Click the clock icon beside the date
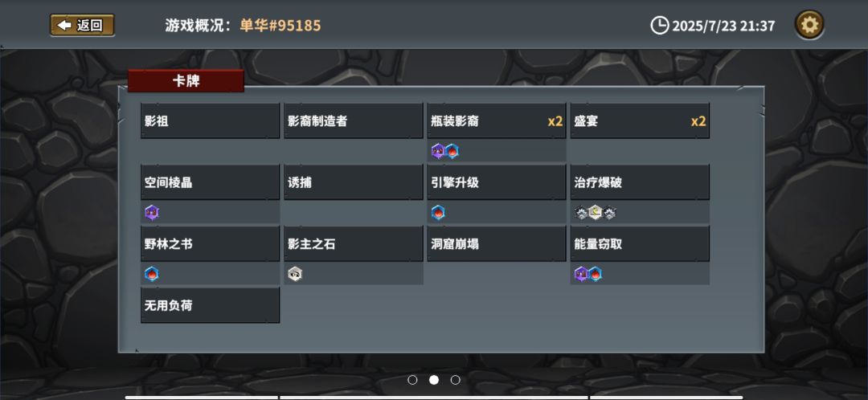Screen dimensions: 868x400 click(659, 26)
